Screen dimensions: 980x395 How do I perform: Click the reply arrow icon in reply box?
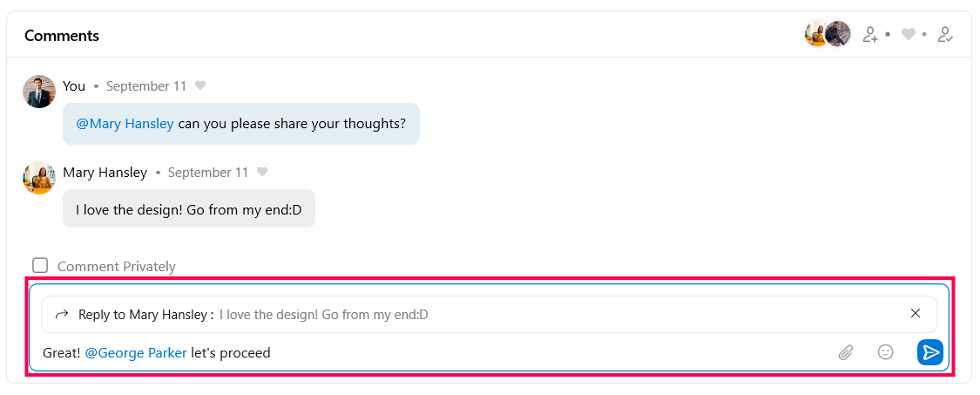[x=61, y=315]
